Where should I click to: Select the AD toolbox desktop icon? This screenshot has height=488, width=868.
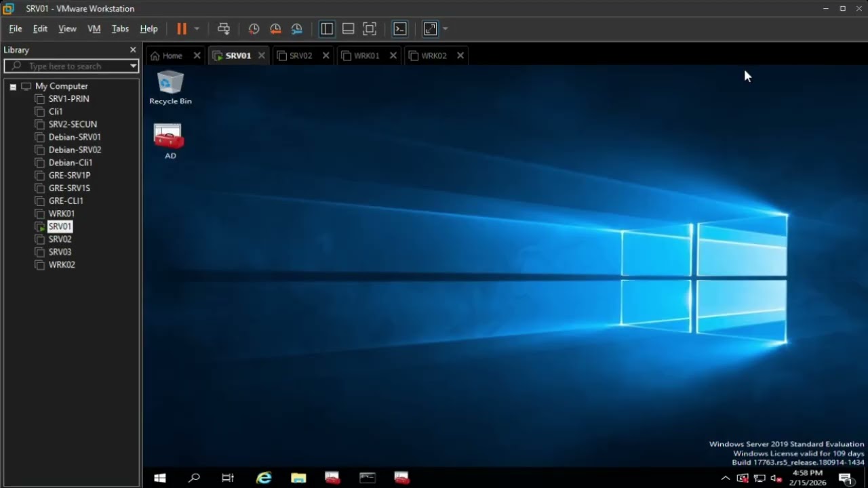[x=170, y=142]
